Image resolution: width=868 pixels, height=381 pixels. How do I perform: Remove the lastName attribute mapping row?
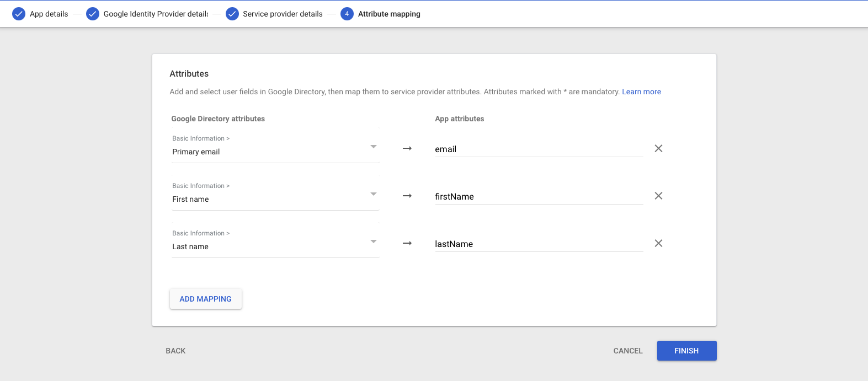tap(658, 243)
